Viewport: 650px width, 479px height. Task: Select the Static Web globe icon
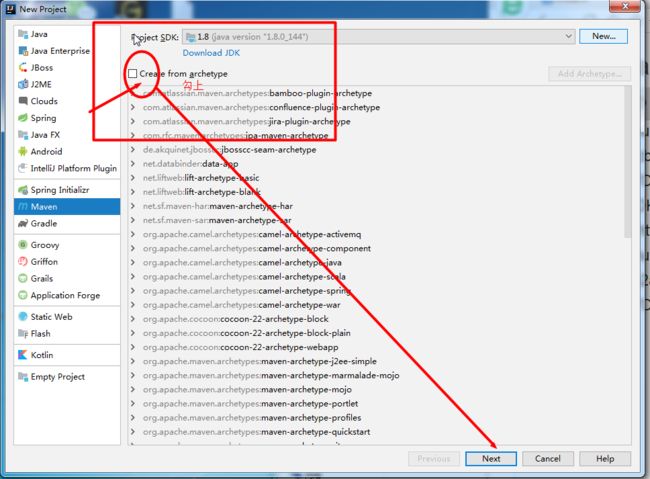click(x=23, y=317)
